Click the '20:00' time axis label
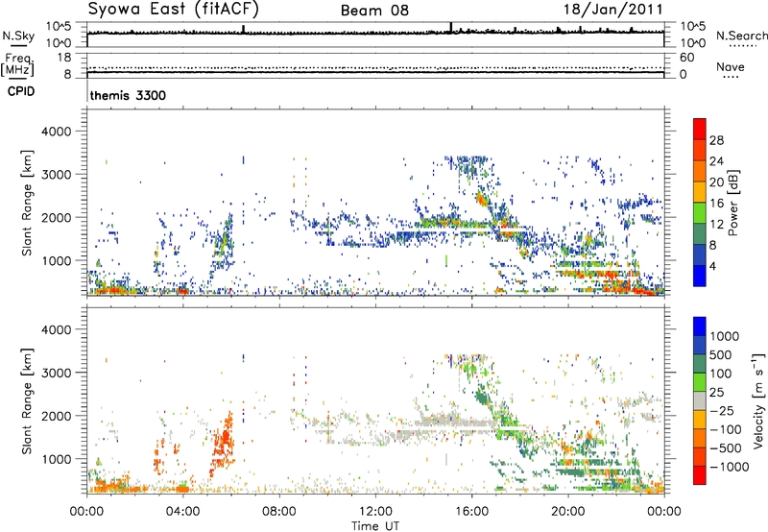Screen dimensions: 768x532 coord(567,511)
